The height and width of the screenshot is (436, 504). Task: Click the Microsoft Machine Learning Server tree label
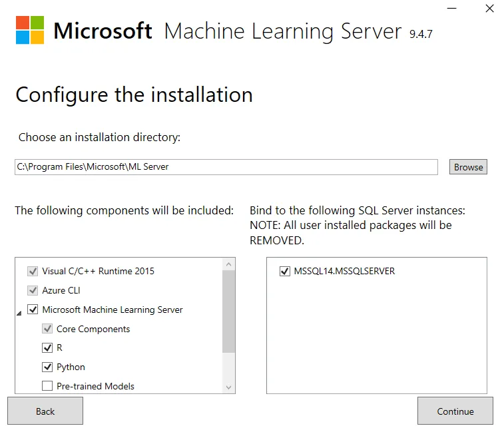pyautogui.click(x=113, y=310)
